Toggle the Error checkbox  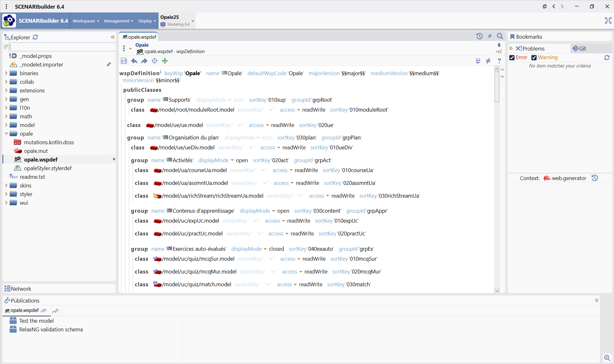[x=512, y=58]
